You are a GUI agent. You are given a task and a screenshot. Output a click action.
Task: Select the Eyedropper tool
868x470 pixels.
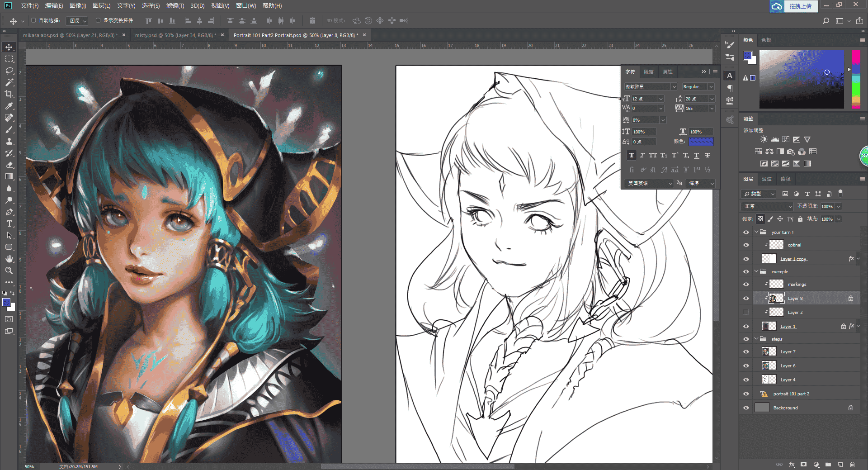9,106
